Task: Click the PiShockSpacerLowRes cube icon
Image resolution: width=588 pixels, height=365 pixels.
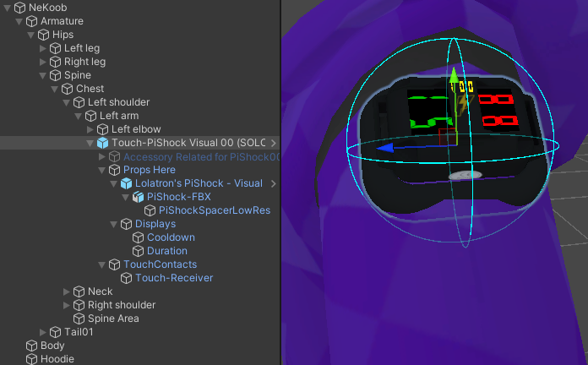Action: coord(150,210)
